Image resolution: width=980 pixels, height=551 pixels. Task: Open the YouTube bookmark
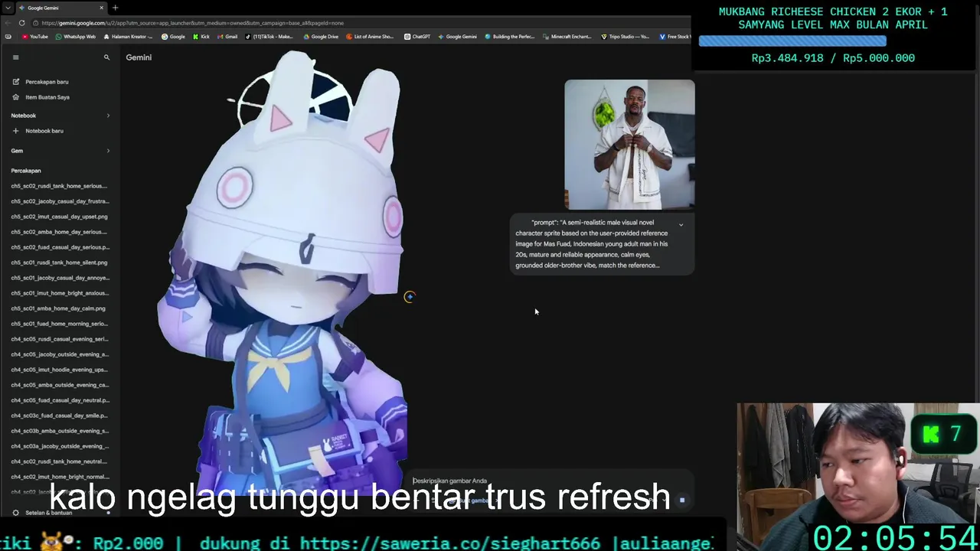(34, 37)
